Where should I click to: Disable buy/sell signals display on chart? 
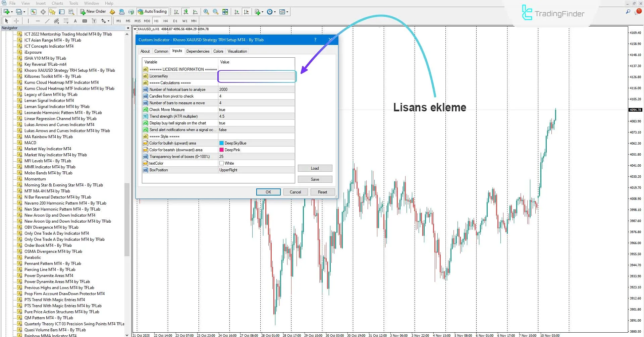point(257,123)
